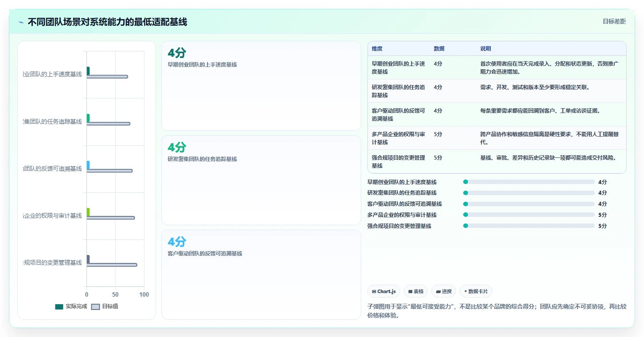Click target-value bar for 任务追踪基线 in chart

point(109,124)
